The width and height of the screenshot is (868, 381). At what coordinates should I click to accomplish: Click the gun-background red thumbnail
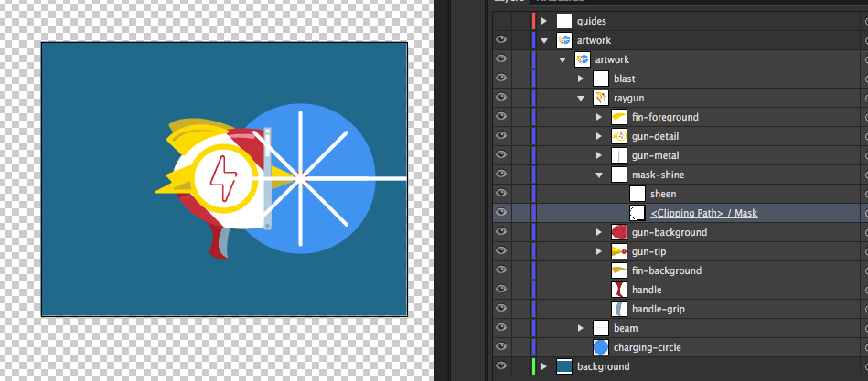pos(619,232)
